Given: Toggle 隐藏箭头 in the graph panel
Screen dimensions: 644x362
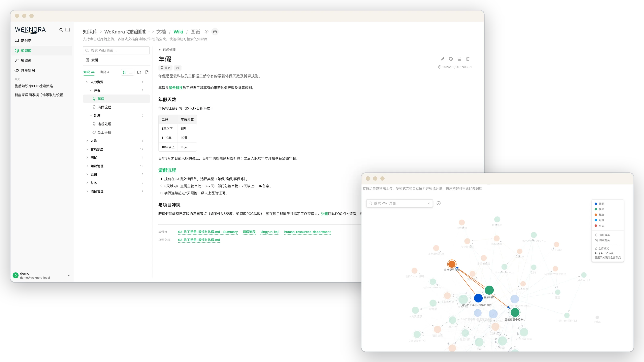Looking at the screenshot, I should (602, 240).
